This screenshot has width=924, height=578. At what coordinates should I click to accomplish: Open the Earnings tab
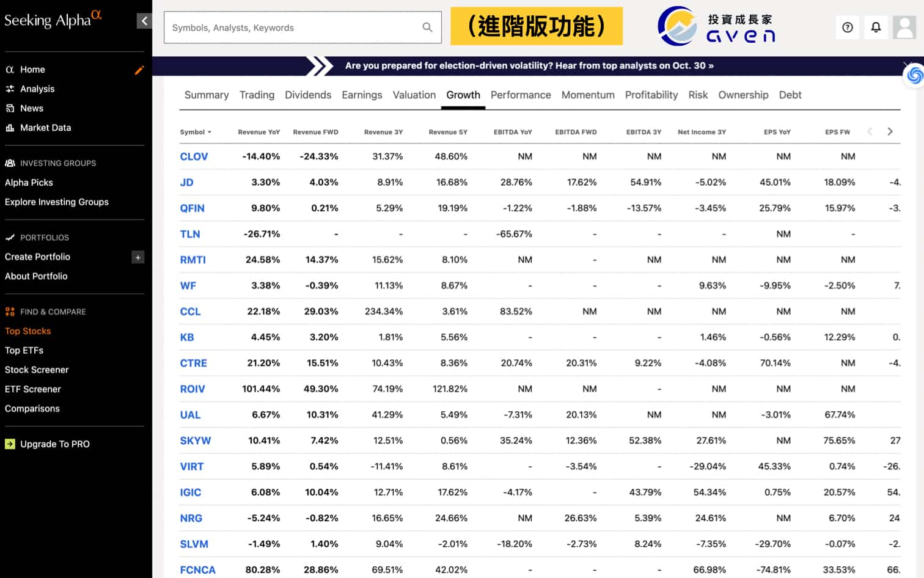[362, 95]
